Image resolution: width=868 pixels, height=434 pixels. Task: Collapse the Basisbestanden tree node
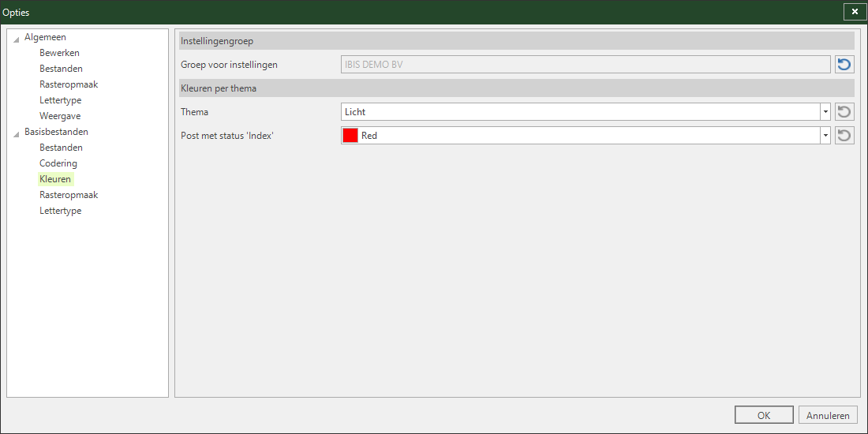[x=16, y=133]
